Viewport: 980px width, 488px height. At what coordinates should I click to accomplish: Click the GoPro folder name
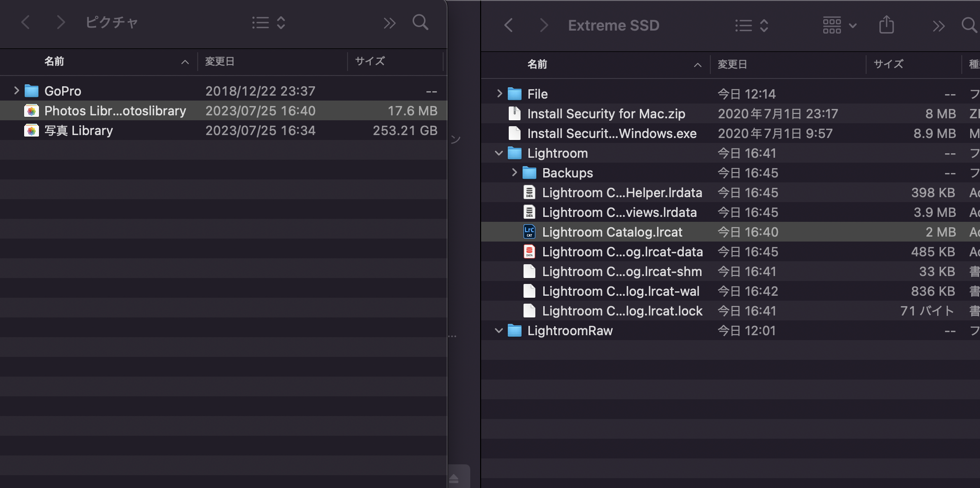click(x=63, y=91)
